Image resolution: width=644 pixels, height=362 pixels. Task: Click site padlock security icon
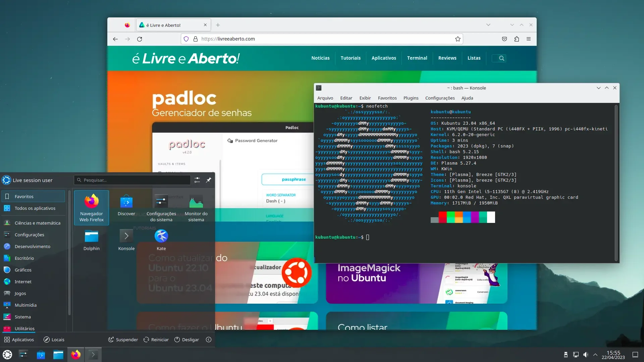click(x=196, y=39)
